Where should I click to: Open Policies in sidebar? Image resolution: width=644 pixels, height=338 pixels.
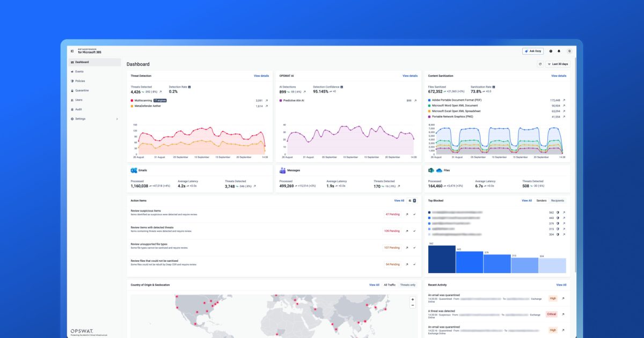point(94,81)
